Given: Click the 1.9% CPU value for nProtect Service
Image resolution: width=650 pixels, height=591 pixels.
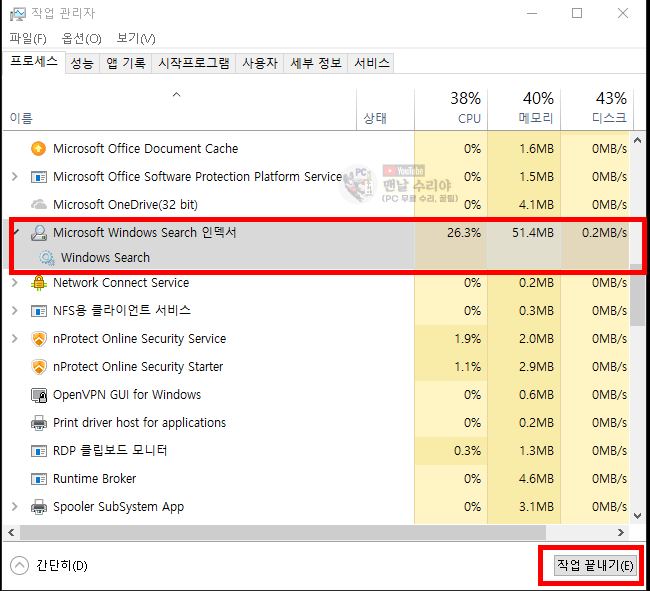Looking at the screenshot, I should (468, 339).
